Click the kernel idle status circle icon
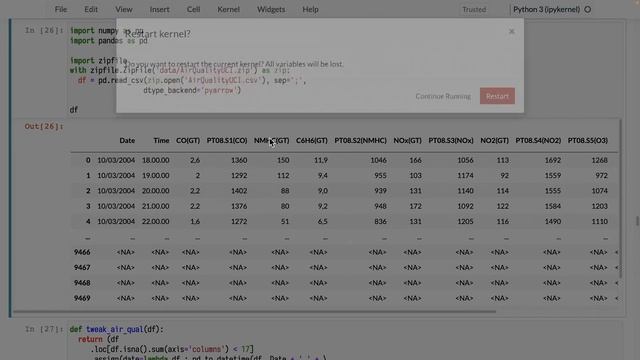 [588, 9]
